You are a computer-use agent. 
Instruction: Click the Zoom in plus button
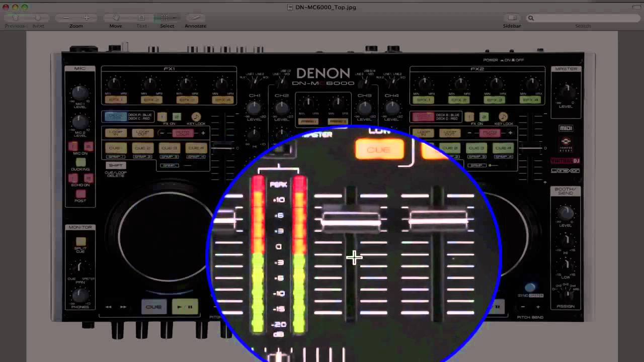coord(87,18)
